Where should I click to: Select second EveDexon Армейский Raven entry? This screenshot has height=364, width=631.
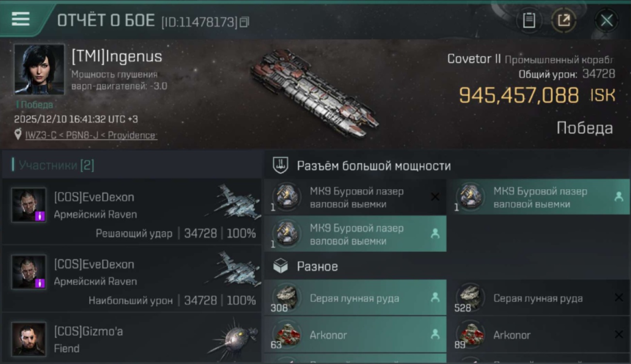coord(132,279)
